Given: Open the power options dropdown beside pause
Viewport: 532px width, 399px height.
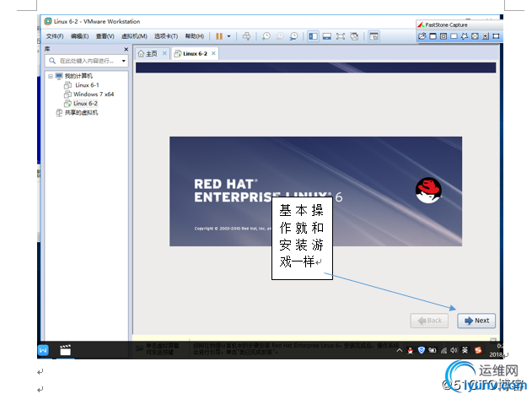Looking at the screenshot, I should point(228,36).
